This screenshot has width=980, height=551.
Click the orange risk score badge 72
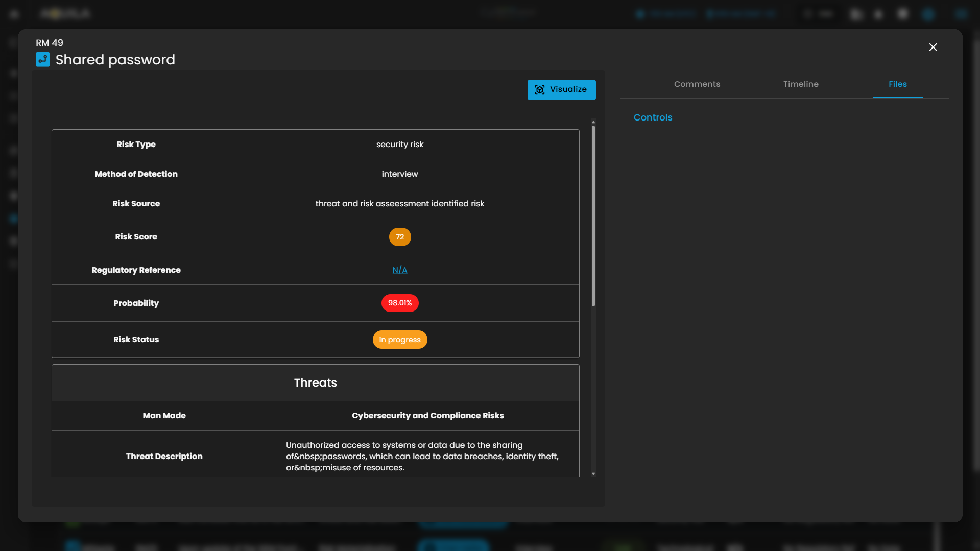[x=399, y=237]
